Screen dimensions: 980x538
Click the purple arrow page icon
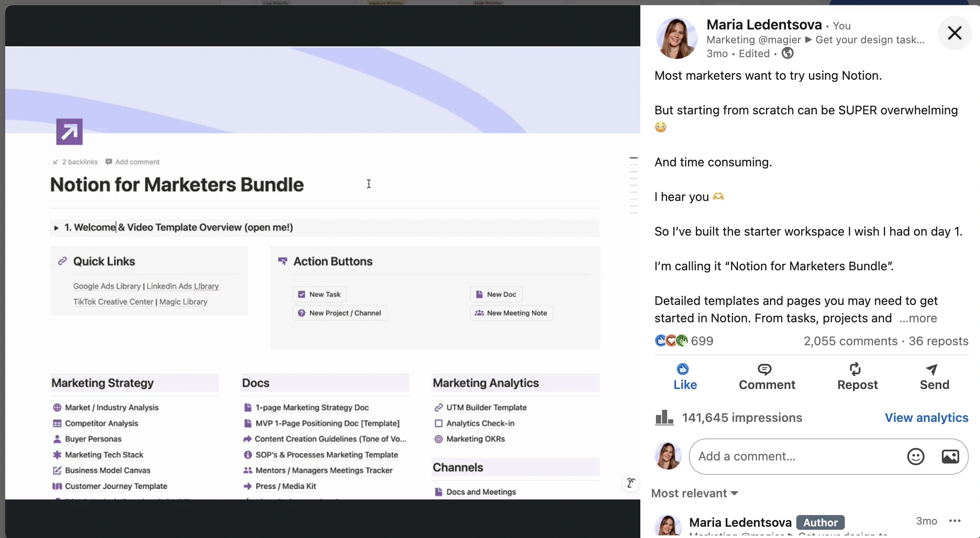tap(69, 132)
